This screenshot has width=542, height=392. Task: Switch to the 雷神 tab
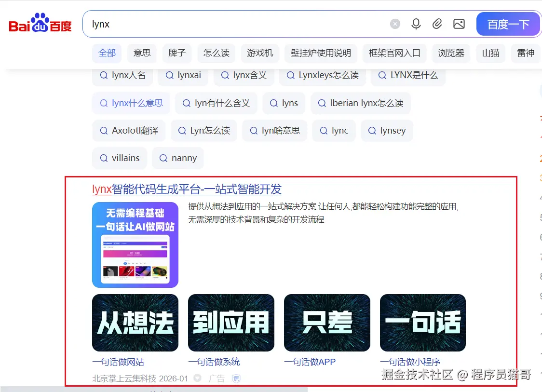click(x=526, y=53)
